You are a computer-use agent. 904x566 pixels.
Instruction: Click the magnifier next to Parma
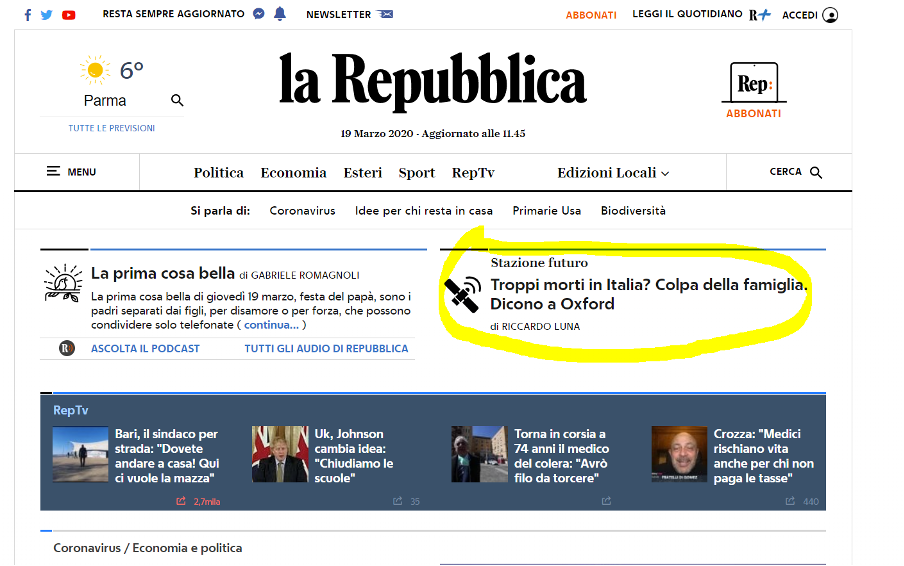177,100
